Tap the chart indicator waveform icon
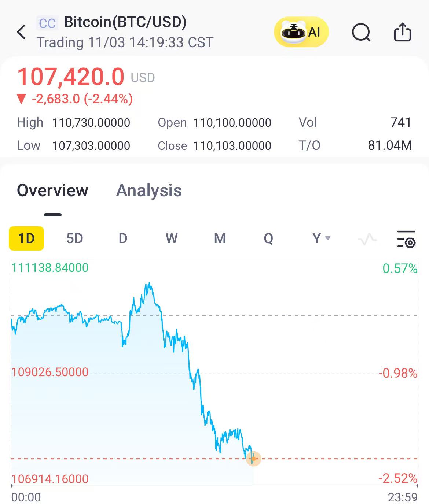 click(x=367, y=239)
